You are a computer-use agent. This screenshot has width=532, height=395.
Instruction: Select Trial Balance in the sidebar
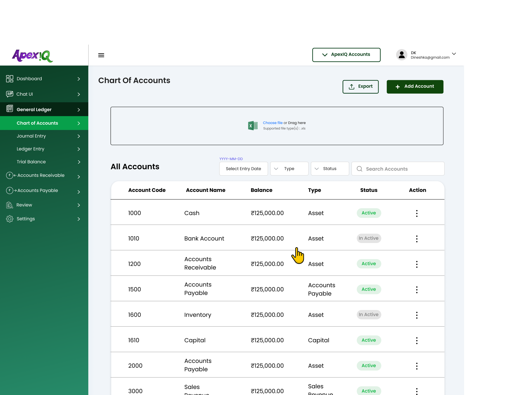[x=31, y=162]
